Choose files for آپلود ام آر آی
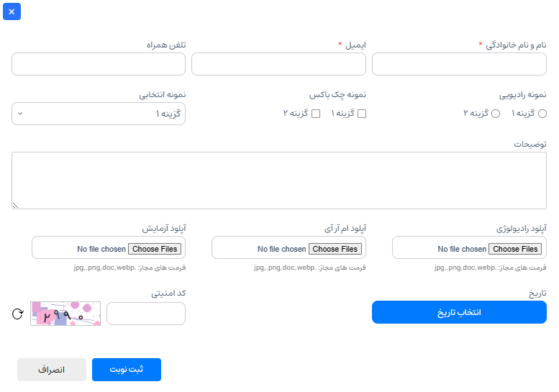 pos(335,249)
